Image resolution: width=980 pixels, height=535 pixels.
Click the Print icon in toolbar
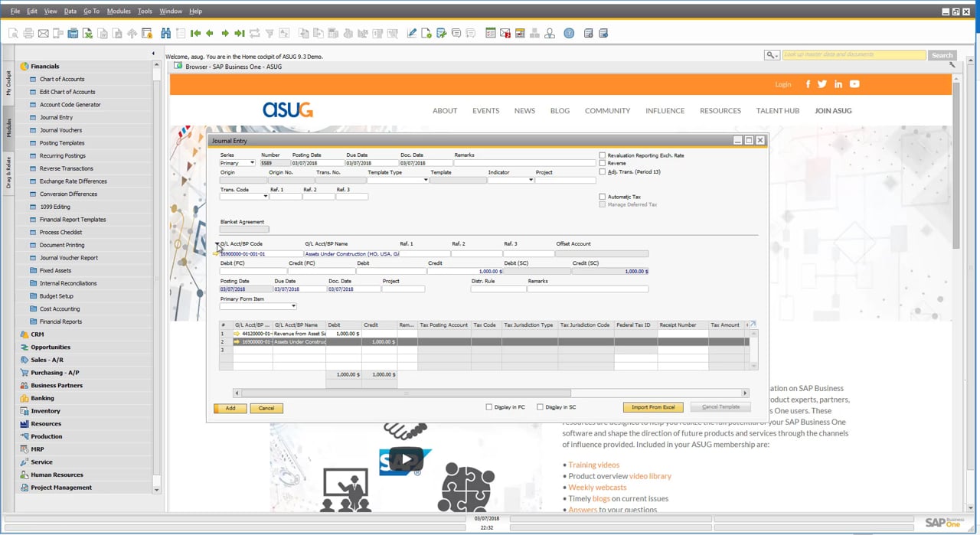point(28,33)
